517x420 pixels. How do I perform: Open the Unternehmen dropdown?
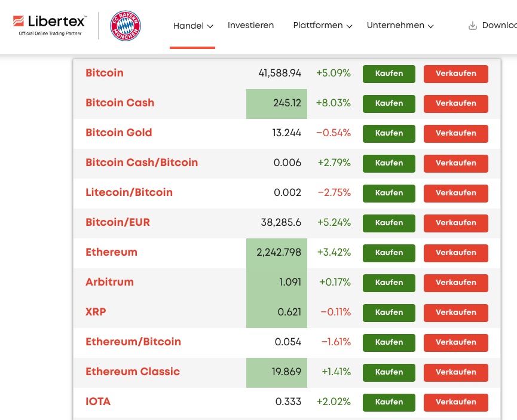click(400, 26)
